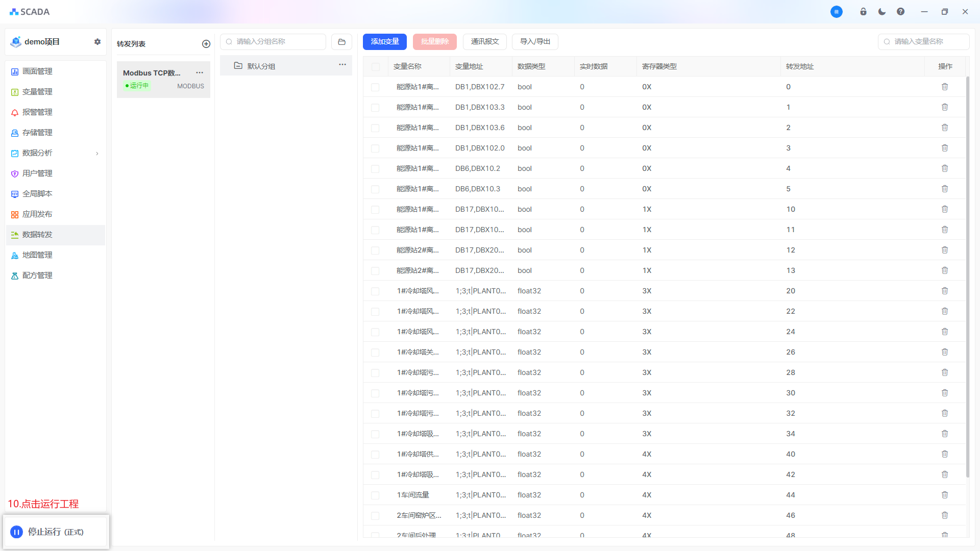980x551 pixels.
Task: Go to 变量管理 in sidebar
Action: (x=37, y=92)
